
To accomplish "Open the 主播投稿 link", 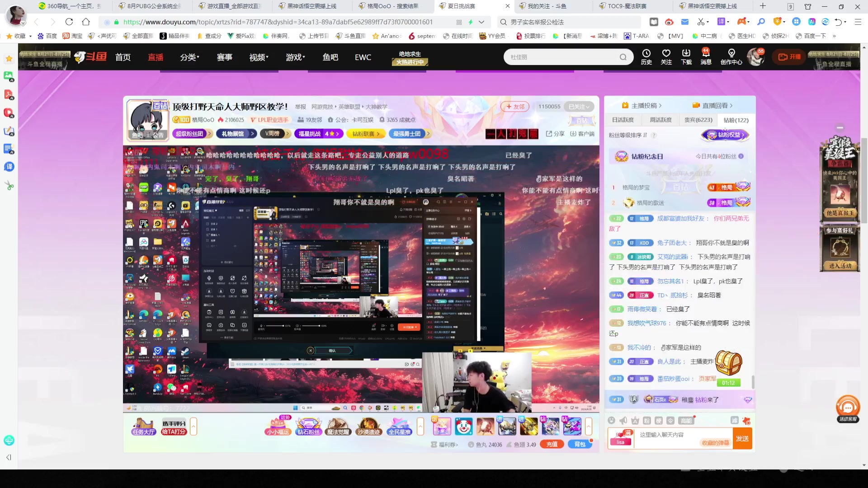I will click(642, 105).
